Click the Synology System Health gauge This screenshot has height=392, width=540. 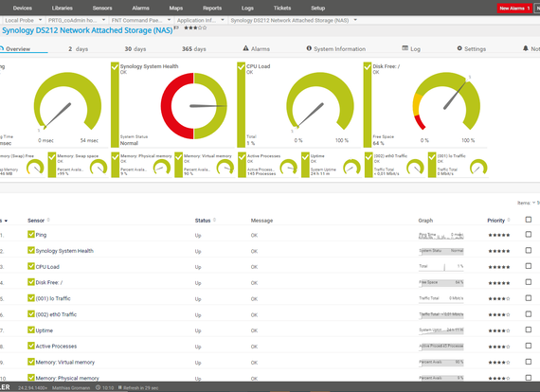point(194,106)
